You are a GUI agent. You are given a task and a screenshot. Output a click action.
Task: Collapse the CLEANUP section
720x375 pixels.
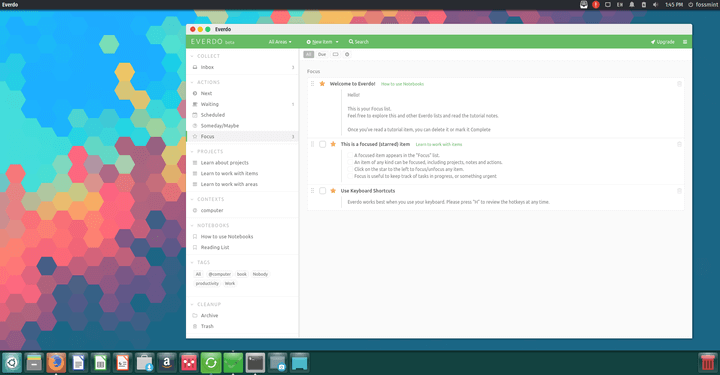tap(192, 304)
